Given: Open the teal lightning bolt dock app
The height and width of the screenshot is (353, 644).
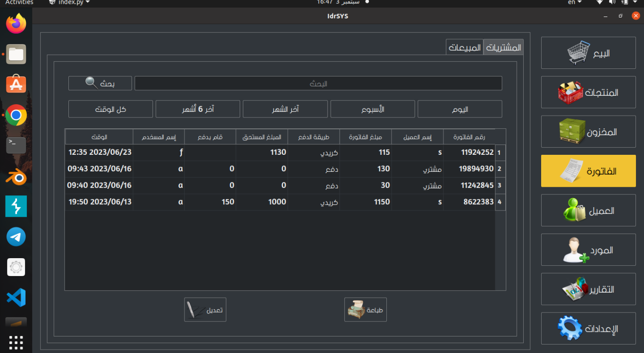Looking at the screenshot, I should tap(16, 206).
